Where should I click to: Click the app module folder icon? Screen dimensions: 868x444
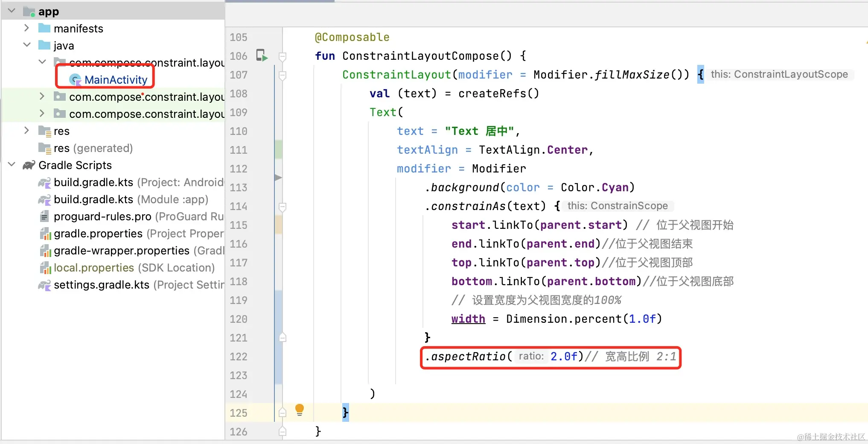tap(29, 12)
